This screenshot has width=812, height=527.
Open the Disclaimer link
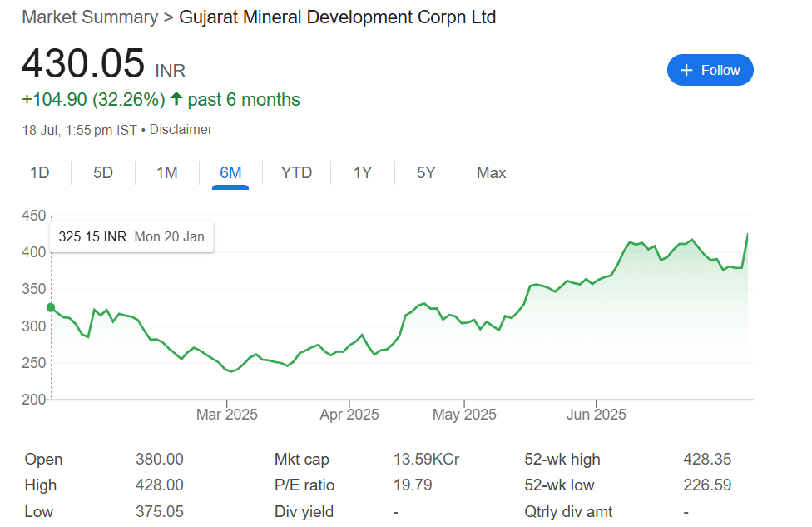pos(181,130)
